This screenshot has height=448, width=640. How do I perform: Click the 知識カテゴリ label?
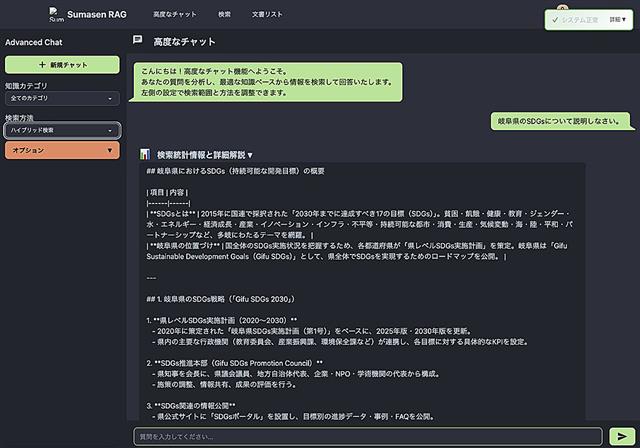point(26,86)
